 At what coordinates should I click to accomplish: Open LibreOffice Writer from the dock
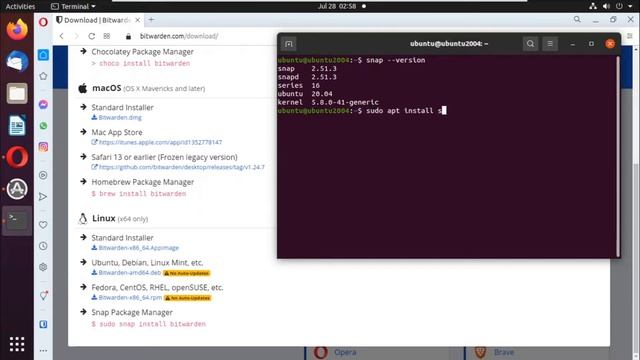click(x=17, y=125)
